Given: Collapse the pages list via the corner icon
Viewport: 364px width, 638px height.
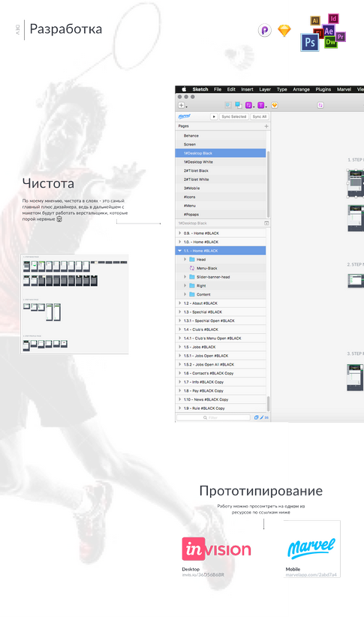Looking at the screenshot, I should [266, 224].
